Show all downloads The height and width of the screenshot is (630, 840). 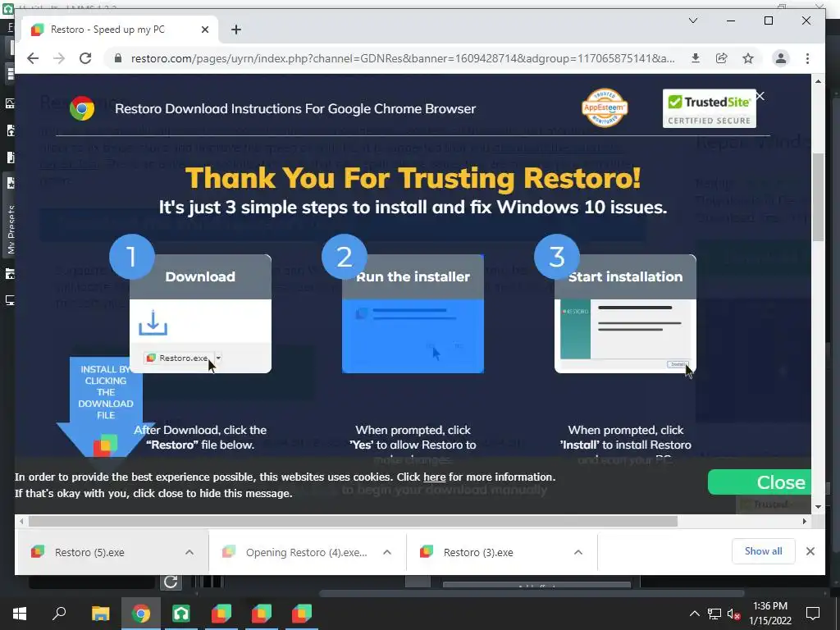point(763,551)
